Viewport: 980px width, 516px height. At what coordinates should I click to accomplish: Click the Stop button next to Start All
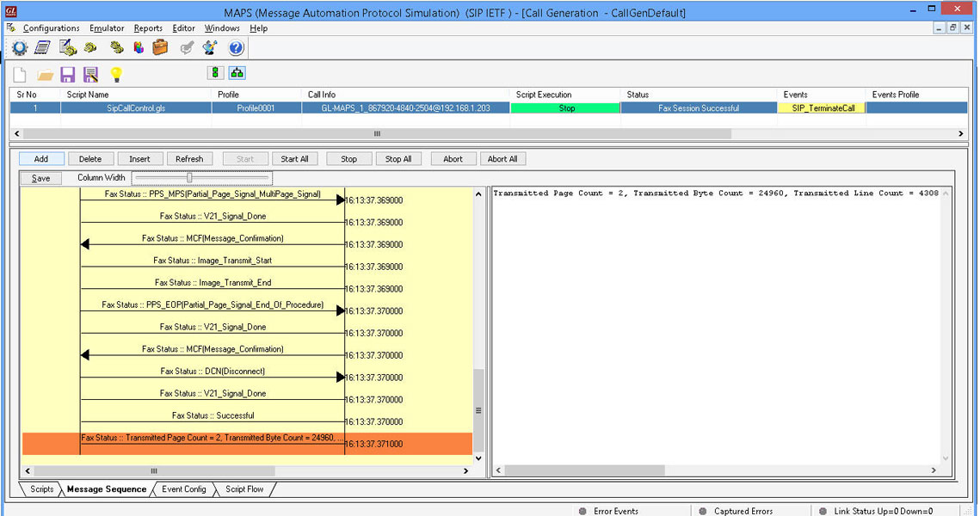point(348,159)
